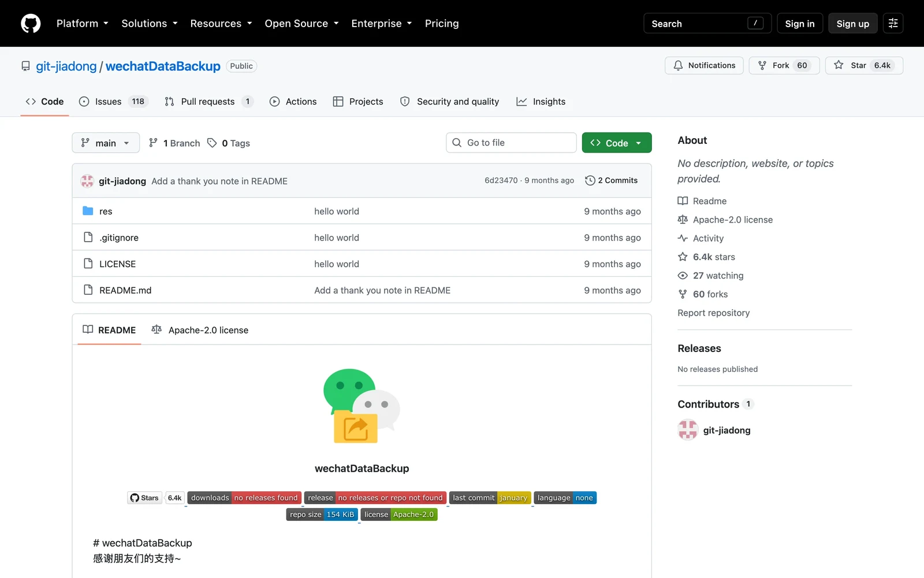Click the README.md file icon
Viewport: 924px width, 578px height.
click(88, 290)
